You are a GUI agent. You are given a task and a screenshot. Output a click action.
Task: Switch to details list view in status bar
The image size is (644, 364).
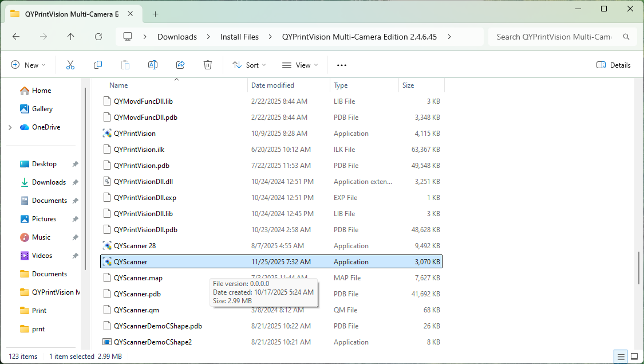point(620,357)
